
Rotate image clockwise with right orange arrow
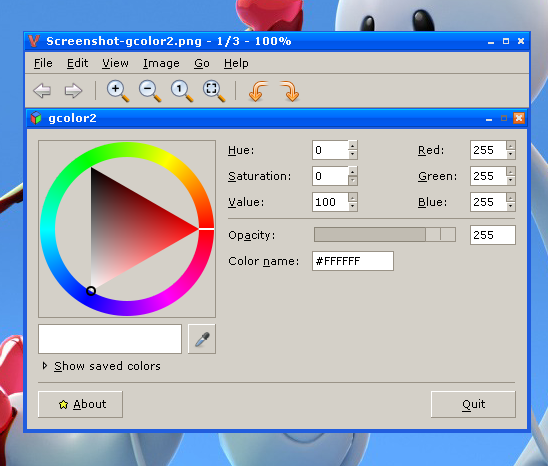pos(290,91)
